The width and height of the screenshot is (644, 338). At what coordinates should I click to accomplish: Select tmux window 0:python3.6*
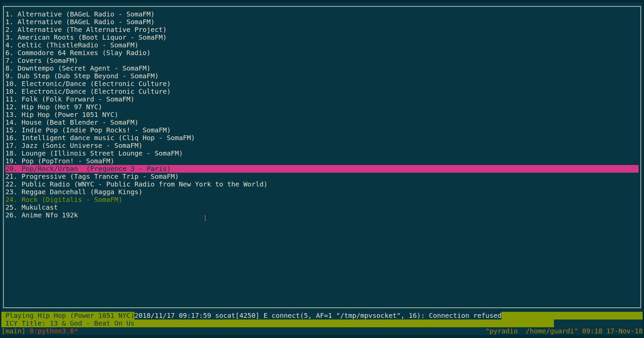pyautogui.click(x=53, y=331)
